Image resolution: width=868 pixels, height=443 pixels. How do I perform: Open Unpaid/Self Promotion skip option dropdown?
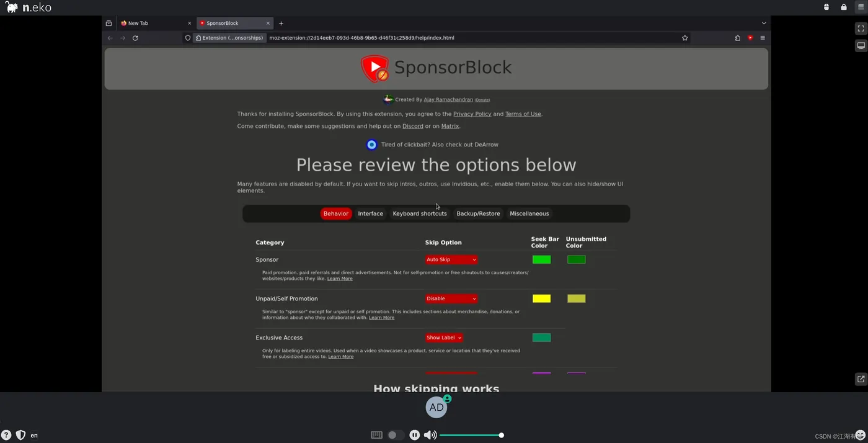(x=451, y=298)
